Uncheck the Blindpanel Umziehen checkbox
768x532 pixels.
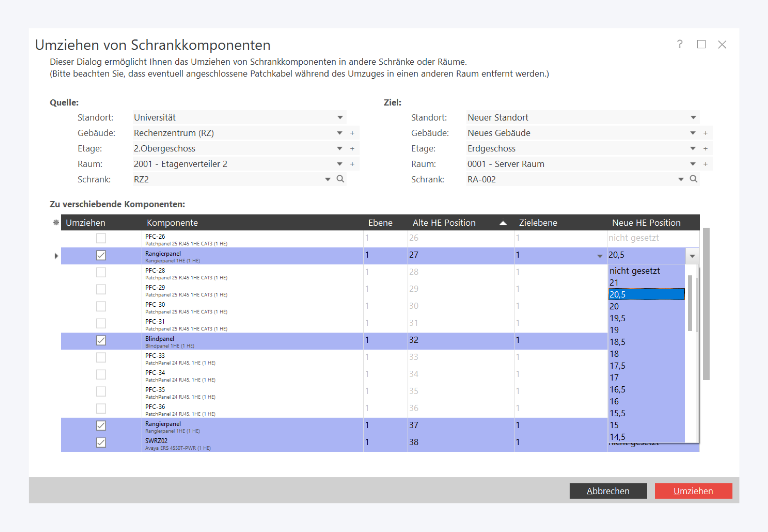point(101,340)
